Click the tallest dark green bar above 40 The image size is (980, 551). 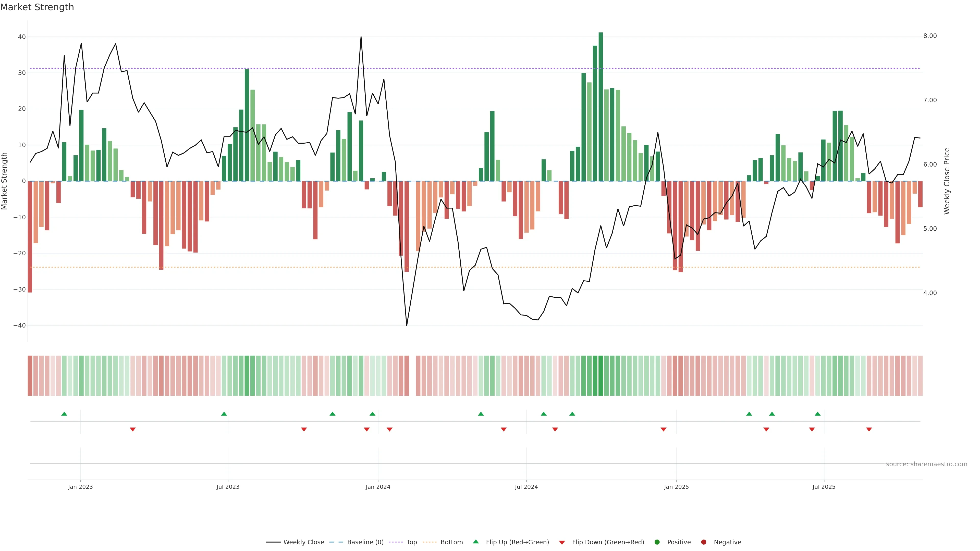pos(601,106)
